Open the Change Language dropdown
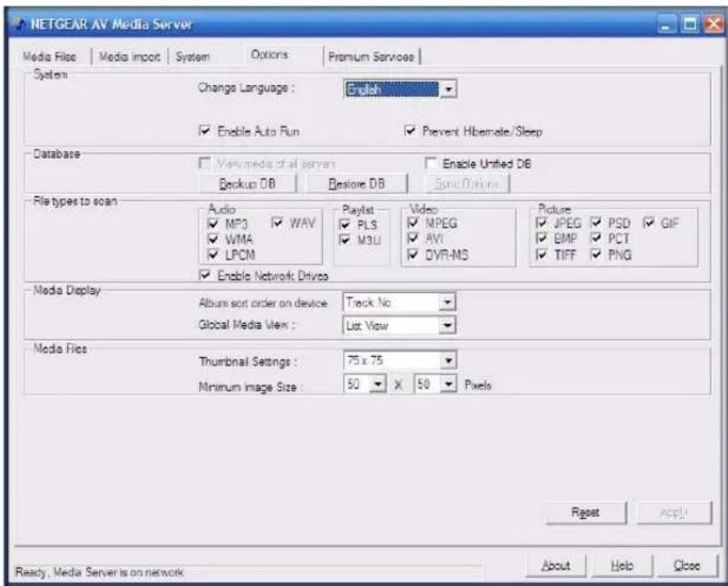The height and width of the screenshot is (586, 728). click(448, 89)
